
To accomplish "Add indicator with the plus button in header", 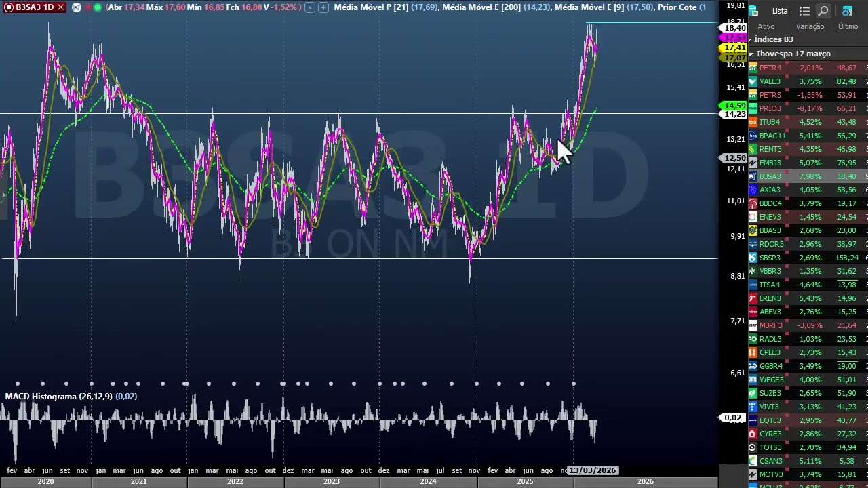I will pyautogui.click(x=323, y=7).
